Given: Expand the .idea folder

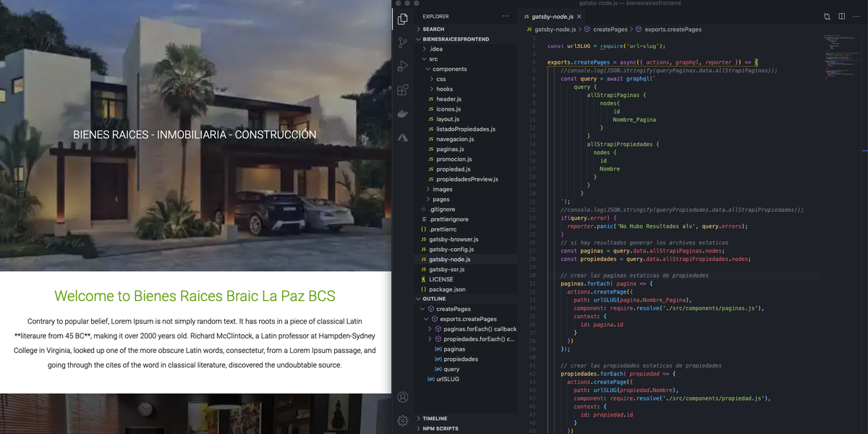Looking at the screenshot, I should [x=467, y=49].
